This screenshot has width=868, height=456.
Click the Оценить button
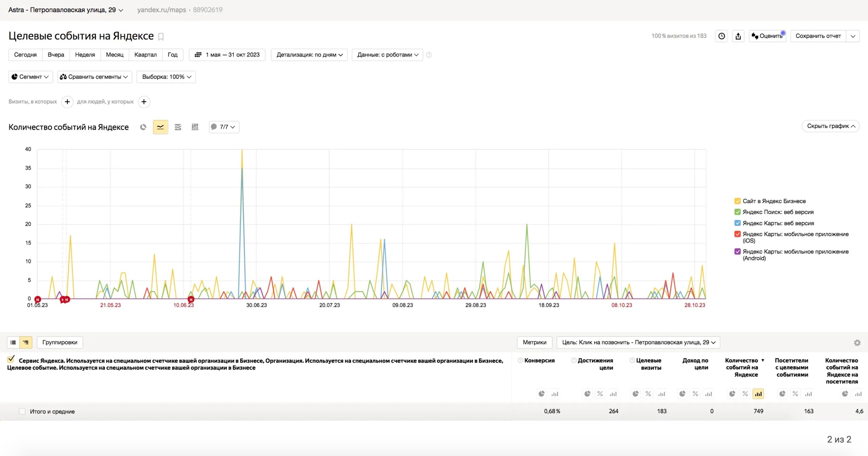(767, 36)
